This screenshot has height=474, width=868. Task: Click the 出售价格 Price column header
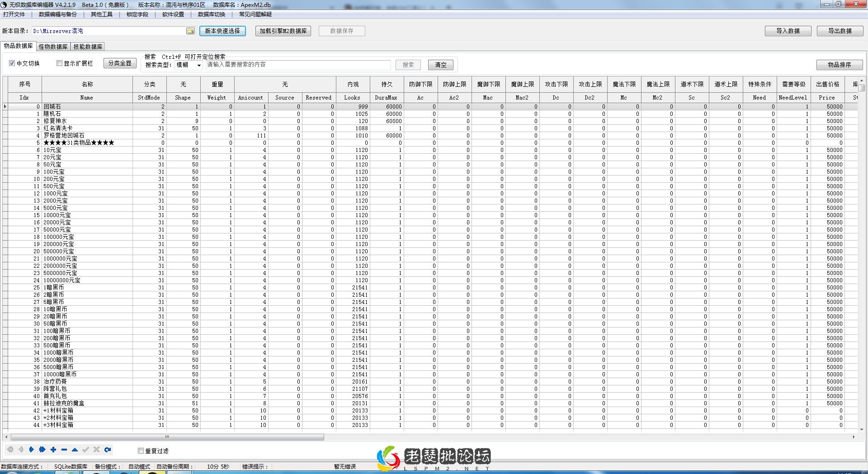[x=828, y=90]
